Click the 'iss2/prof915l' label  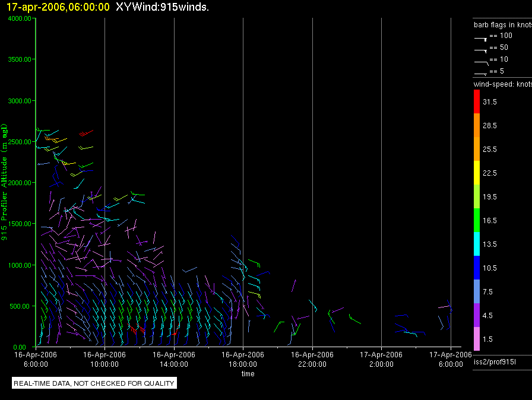click(x=495, y=362)
